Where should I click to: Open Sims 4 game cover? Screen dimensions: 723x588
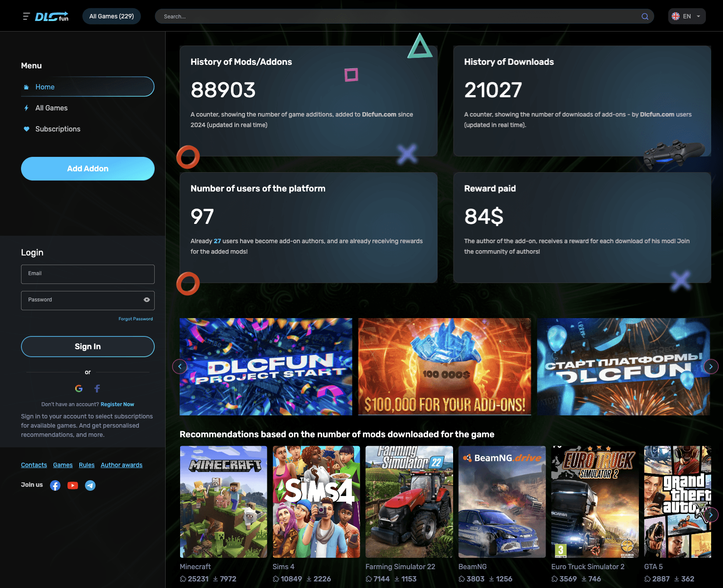click(x=316, y=502)
